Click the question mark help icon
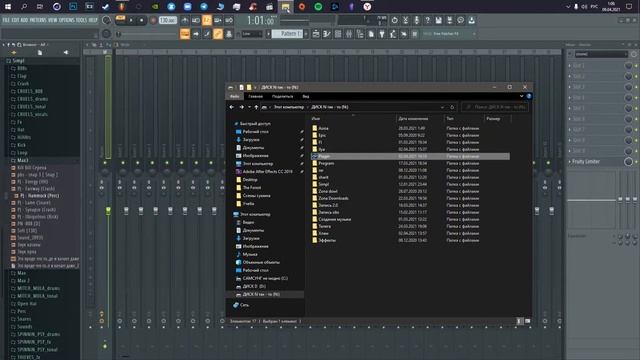Screen dimensions: 640x360 click(x=427, y=20)
